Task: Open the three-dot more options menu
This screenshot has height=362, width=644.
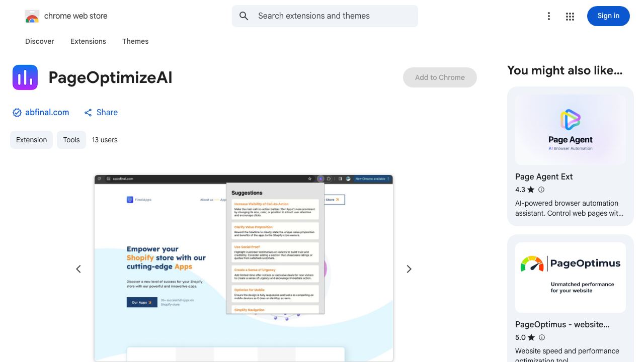Action: tap(549, 16)
